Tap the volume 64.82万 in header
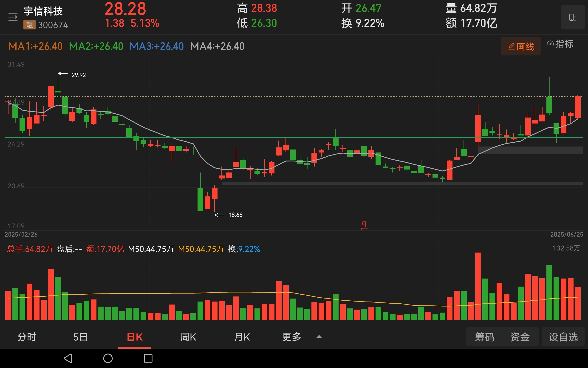Screen dimensions: 588x368 point(478,8)
